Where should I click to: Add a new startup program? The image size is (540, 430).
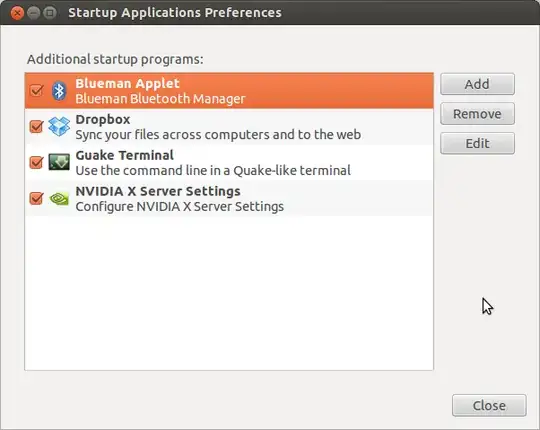[477, 84]
